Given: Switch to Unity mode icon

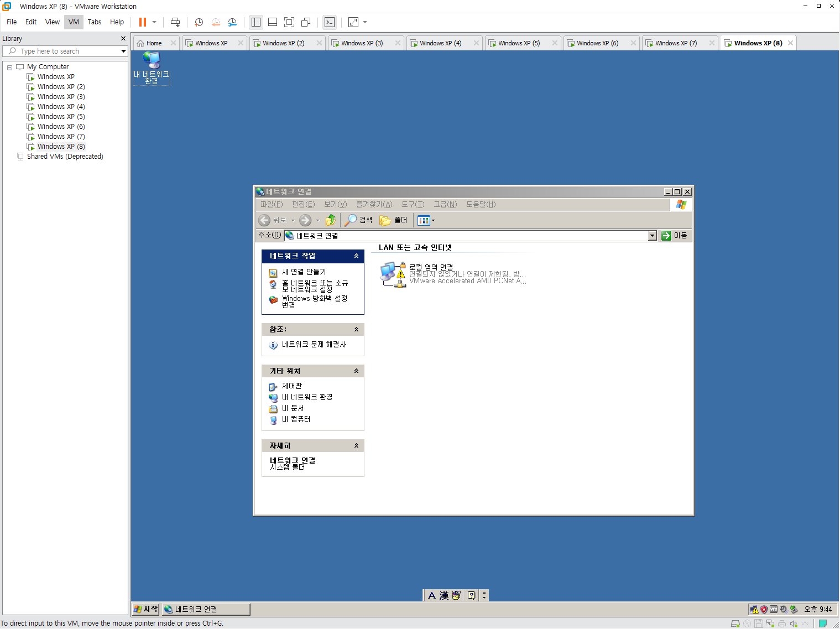Looking at the screenshot, I should click(x=306, y=22).
